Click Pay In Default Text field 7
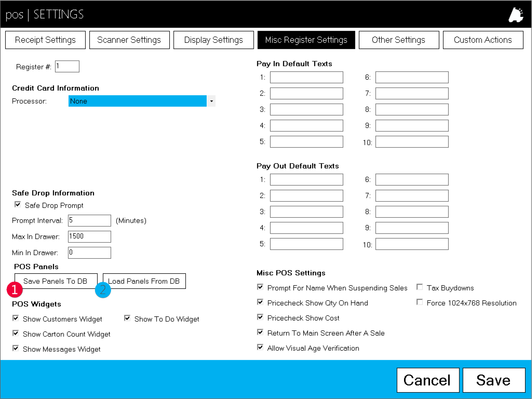532x399 pixels. point(412,93)
